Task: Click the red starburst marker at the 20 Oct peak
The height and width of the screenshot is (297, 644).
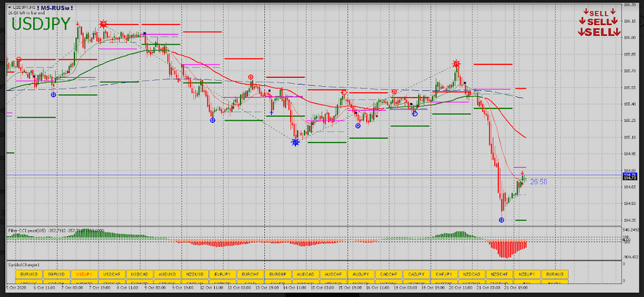Action: (x=457, y=64)
